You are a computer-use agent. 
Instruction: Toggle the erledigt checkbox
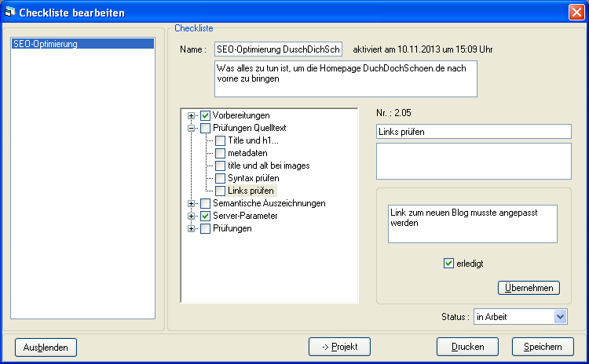coord(449,264)
